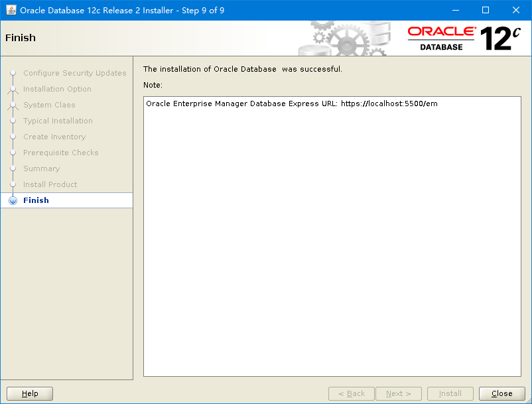Click the blue Finish step bullet icon
This screenshot has width=532, height=404.
pos(13,200)
